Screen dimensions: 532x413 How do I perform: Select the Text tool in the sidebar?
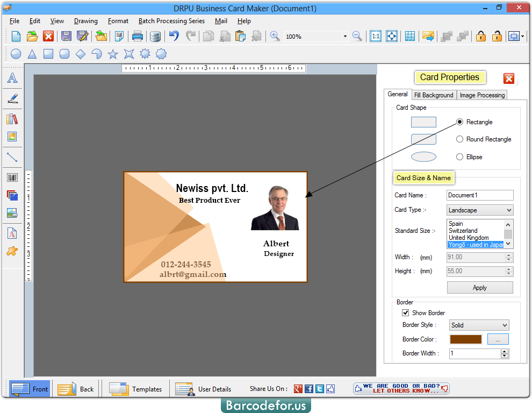point(12,78)
